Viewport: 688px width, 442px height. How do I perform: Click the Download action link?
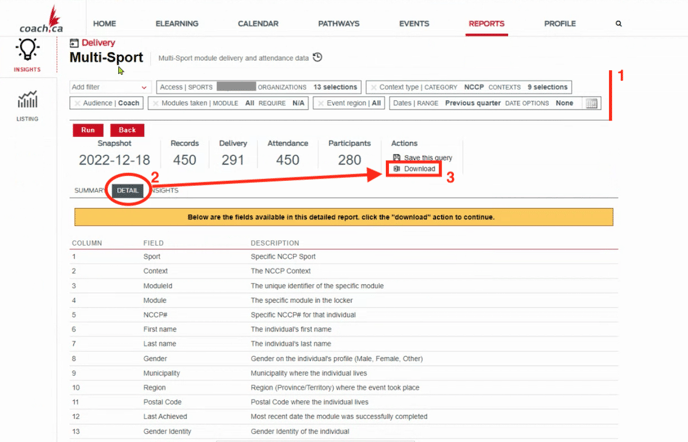coord(419,169)
